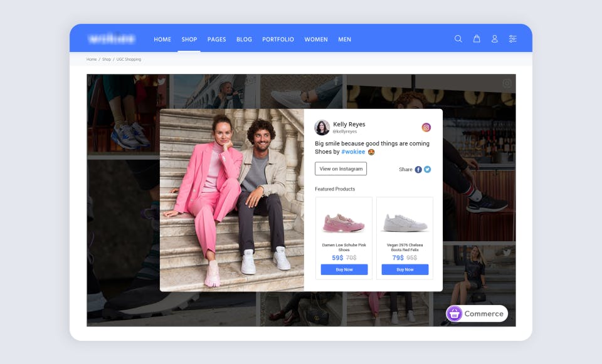Click the Kelly Reyes name
The height and width of the screenshot is (364, 602).
[349, 124]
